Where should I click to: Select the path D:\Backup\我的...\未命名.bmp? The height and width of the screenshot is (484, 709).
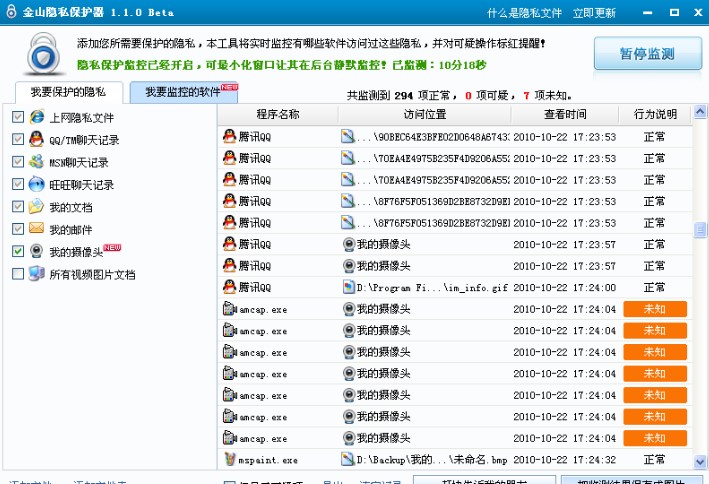tap(432, 460)
